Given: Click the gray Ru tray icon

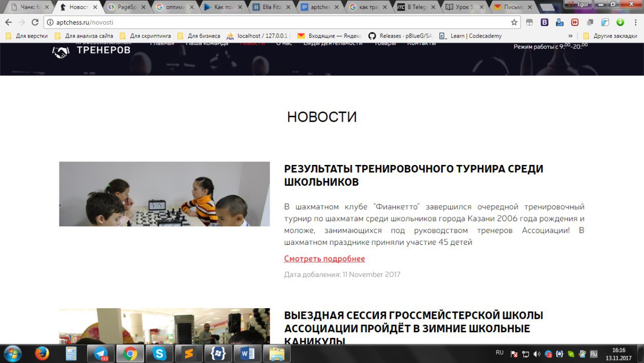Looking at the screenshot, I should click(594, 354).
